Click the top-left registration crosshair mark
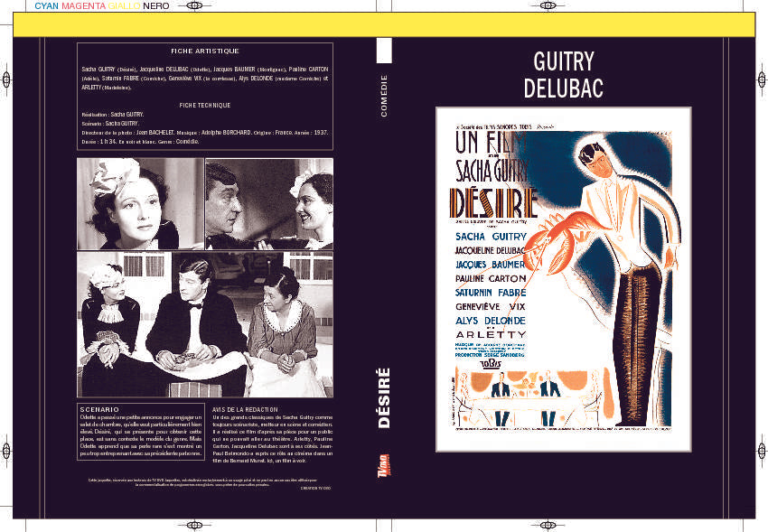The width and height of the screenshot is (768, 532). pos(192,6)
